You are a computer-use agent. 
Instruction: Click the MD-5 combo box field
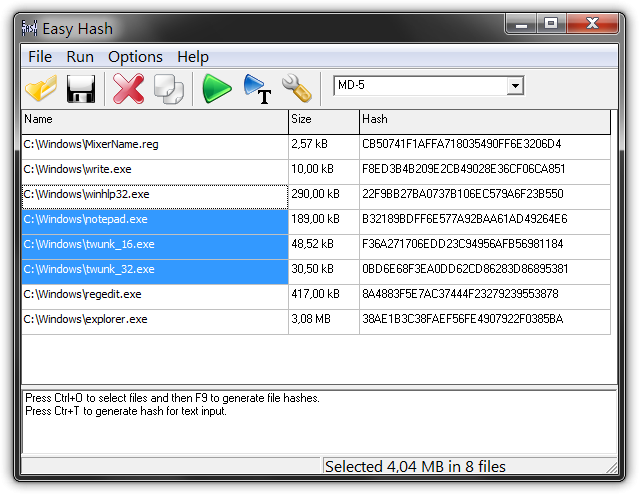(428, 85)
